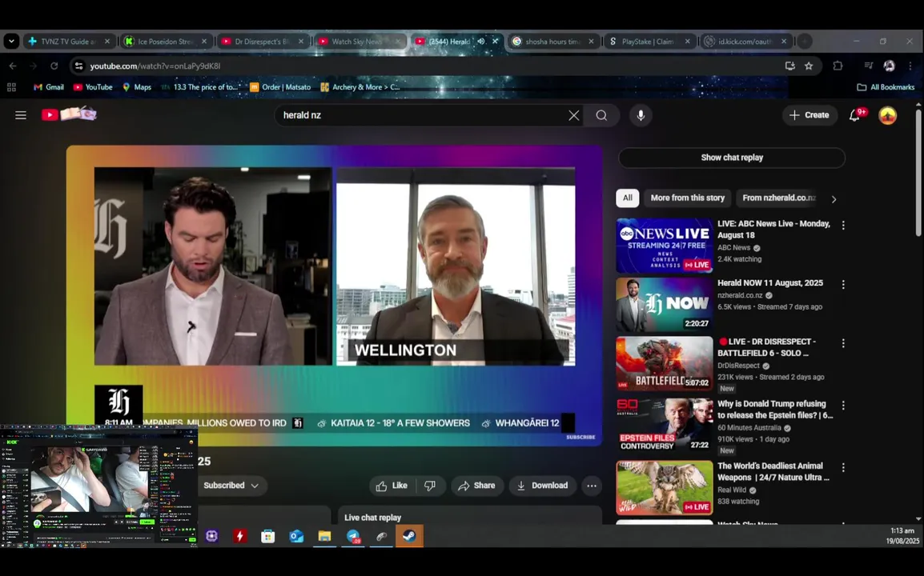Screen dimensions: 924x576
Task: Dislike the video
Action: tap(430, 486)
